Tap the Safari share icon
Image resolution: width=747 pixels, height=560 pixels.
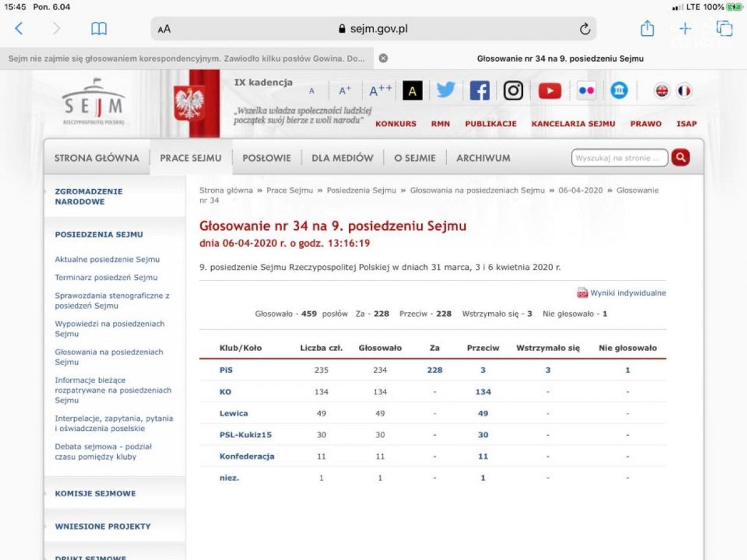pos(647,28)
